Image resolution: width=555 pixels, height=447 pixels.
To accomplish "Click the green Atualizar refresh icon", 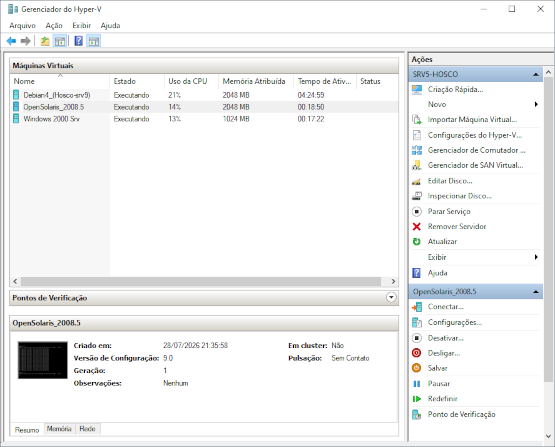I will (x=417, y=242).
